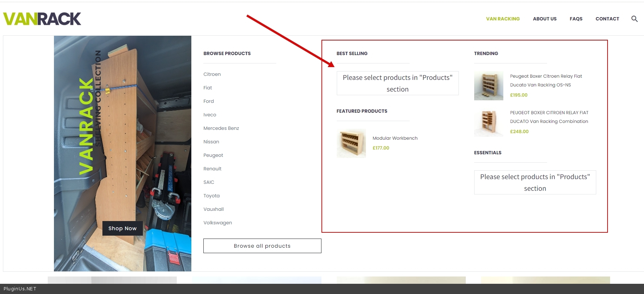Image resolution: width=644 pixels, height=294 pixels.
Task: Open the Van Racking Combination product link
Action: [x=549, y=117]
